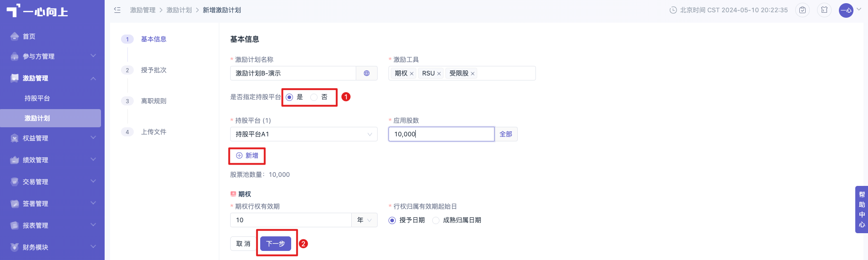
Task: Open 持股平台 in the sidebar
Action: 37,98
